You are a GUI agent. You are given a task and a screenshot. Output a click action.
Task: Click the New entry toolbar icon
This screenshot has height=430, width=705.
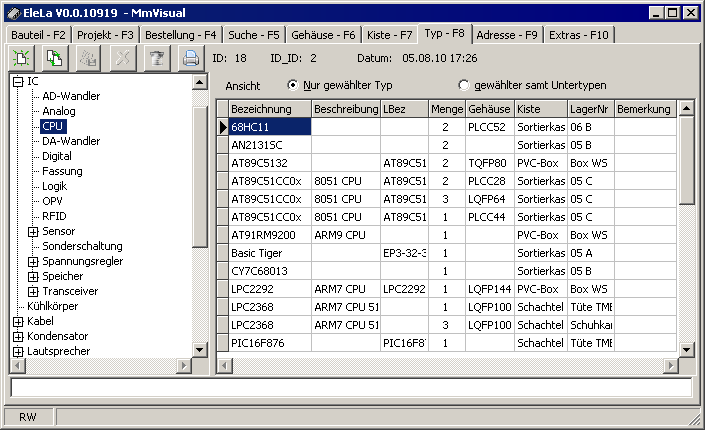[x=22, y=58]
